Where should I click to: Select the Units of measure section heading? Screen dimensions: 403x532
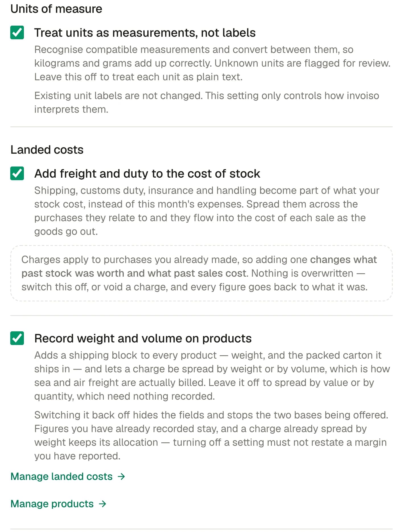[56, 9]
